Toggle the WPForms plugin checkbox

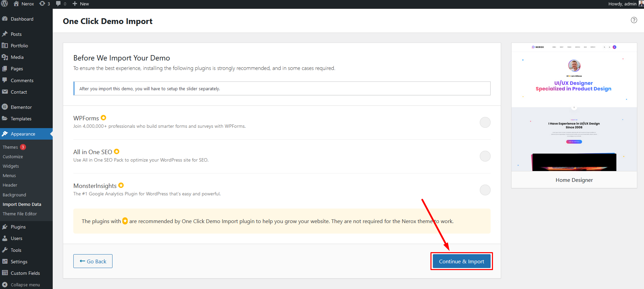point(485,122)
